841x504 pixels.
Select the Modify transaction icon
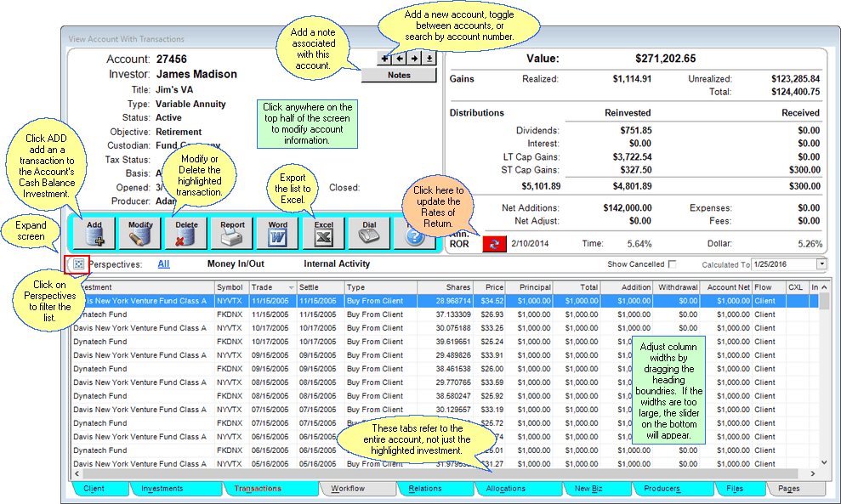[x=139, y=232]
